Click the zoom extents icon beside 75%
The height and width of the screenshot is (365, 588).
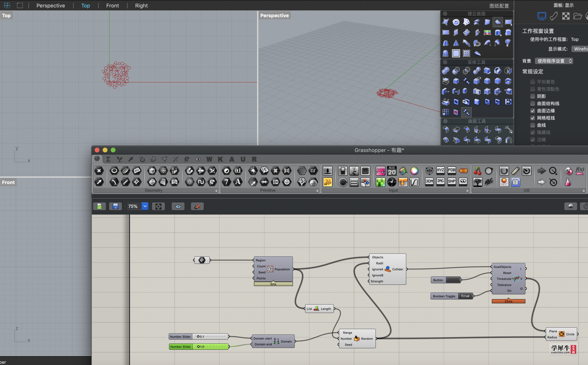coord(158,206)
